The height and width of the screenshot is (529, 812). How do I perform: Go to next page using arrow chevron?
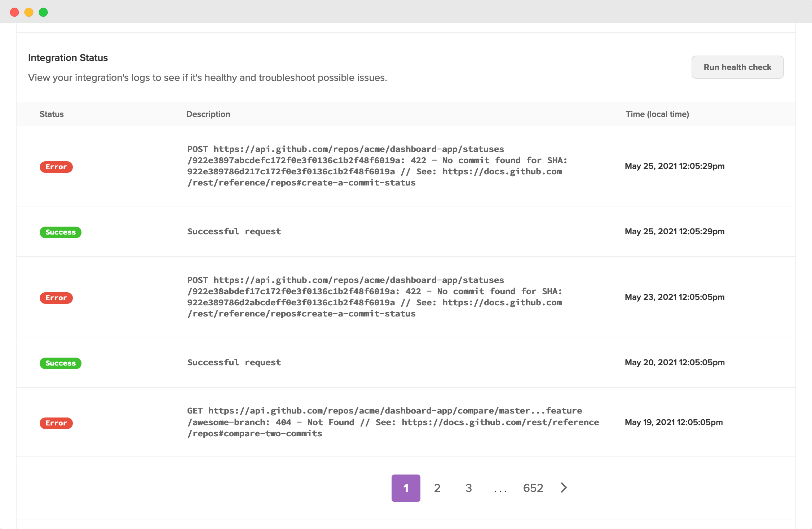click(564, 488)
